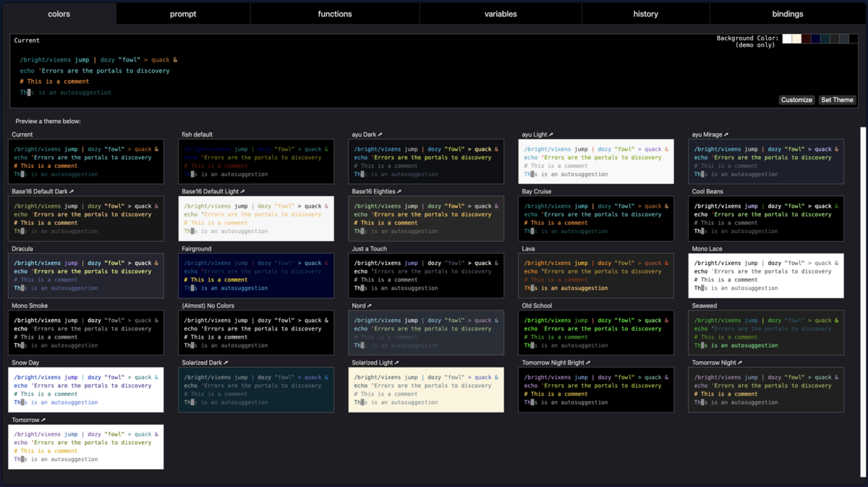Choose the Seaweed theme preview
868x487 pixels.
coord(766,333)
